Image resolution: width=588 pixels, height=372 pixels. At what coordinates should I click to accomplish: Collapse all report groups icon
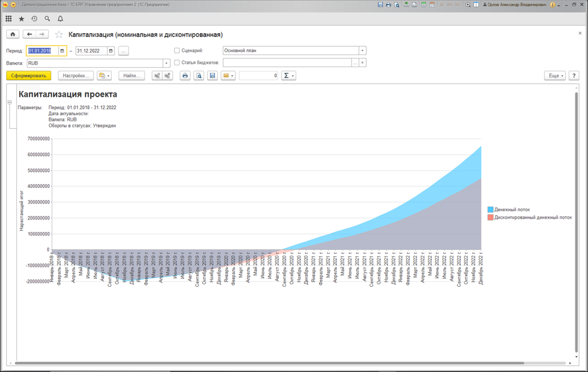tap(157, 76)
